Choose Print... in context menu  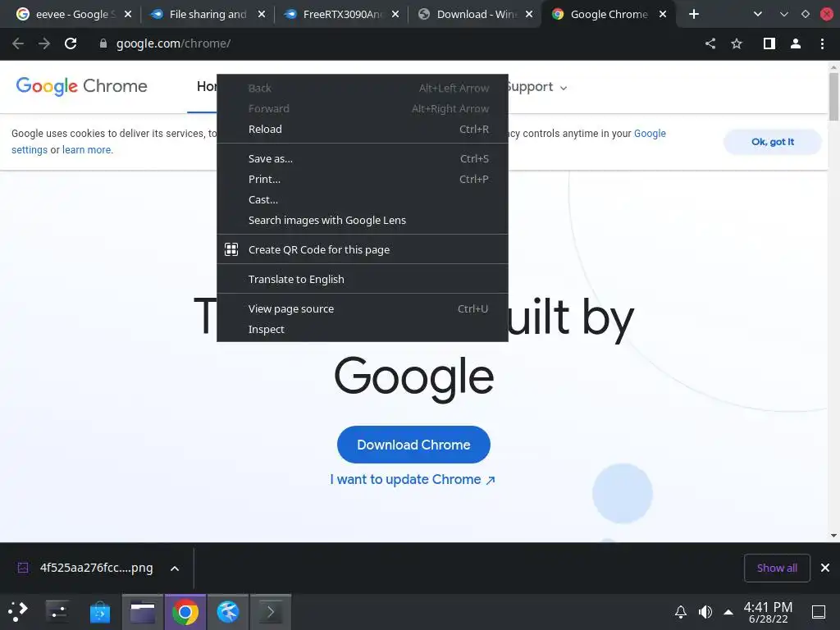coord(362,179)
